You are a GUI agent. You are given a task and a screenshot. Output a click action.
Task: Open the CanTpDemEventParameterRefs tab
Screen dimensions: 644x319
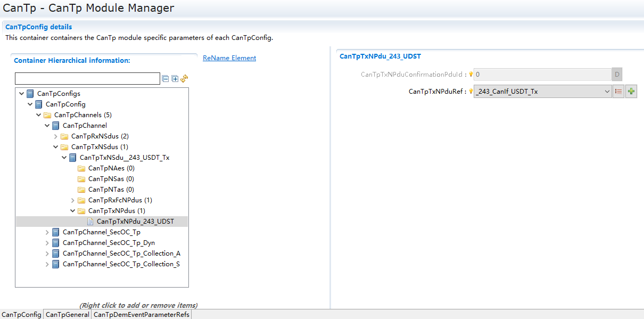[141, 315]
